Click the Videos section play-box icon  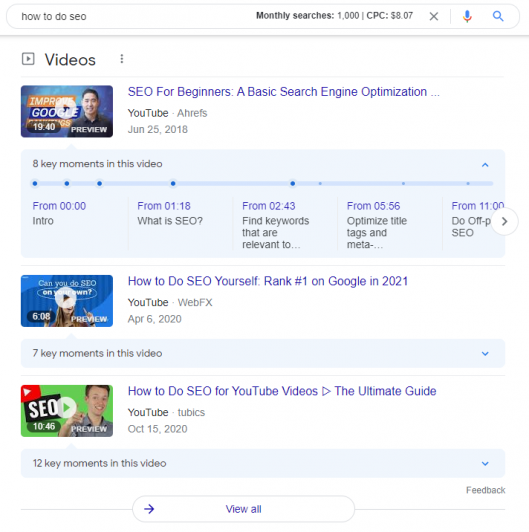tap(28, 59)
